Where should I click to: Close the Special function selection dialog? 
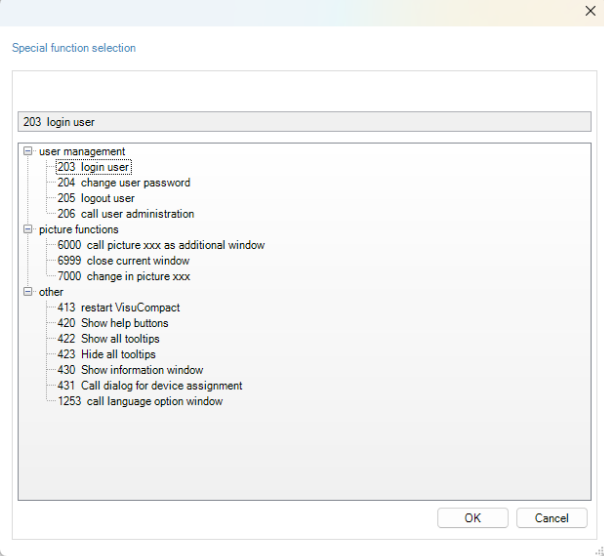point(590,11)
